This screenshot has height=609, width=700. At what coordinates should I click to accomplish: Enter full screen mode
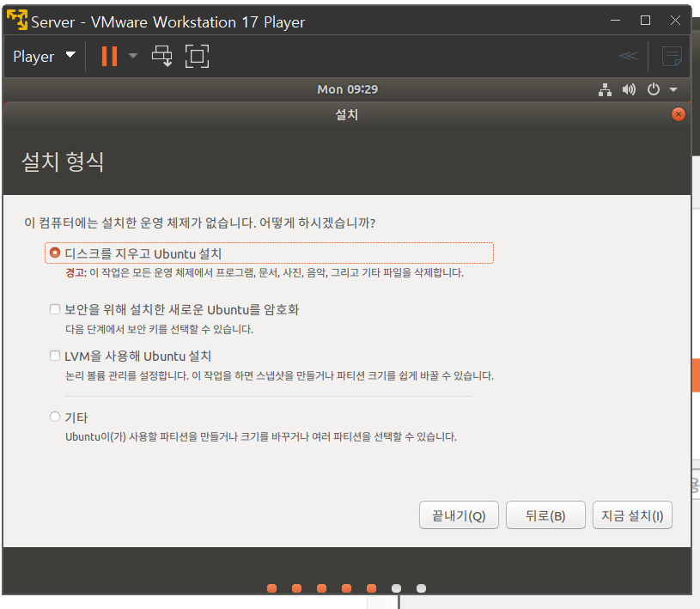197,56
